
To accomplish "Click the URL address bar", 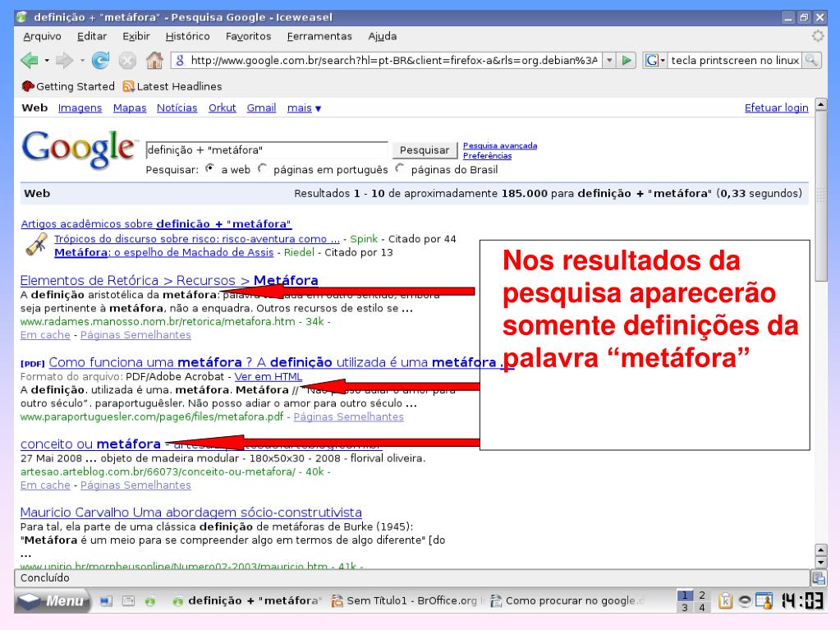I will [x=394, y=61].
